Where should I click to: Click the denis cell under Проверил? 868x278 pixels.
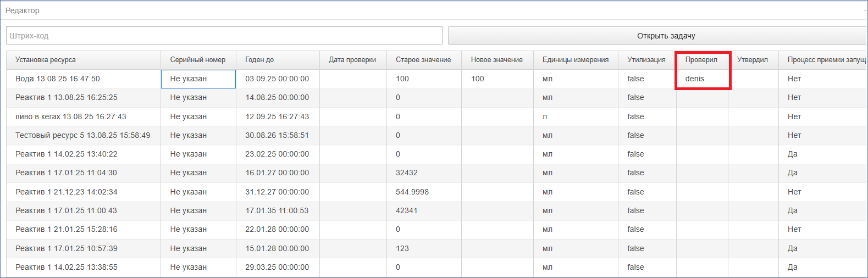click(702, 79)
